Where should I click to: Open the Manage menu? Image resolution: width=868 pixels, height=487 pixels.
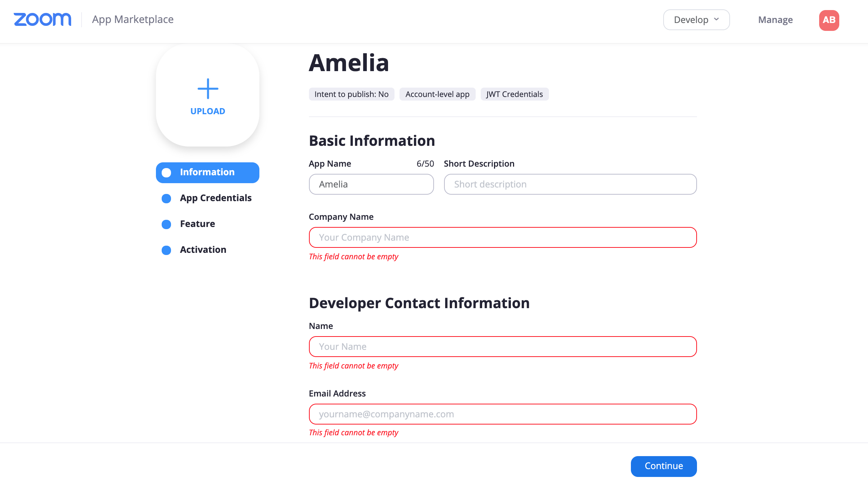pyautogui.click(x=775, y=20)
